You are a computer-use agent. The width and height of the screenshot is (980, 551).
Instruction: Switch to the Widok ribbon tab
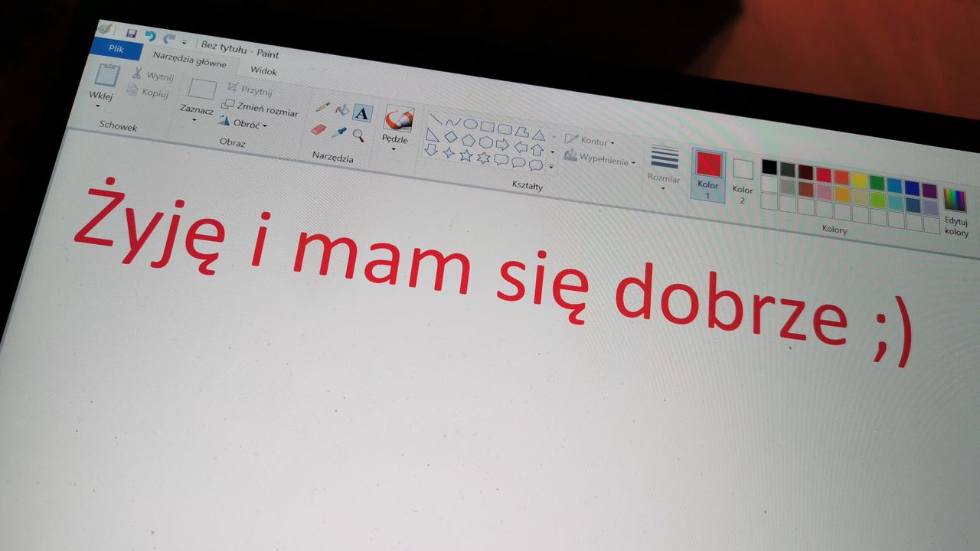pos(264,71)
